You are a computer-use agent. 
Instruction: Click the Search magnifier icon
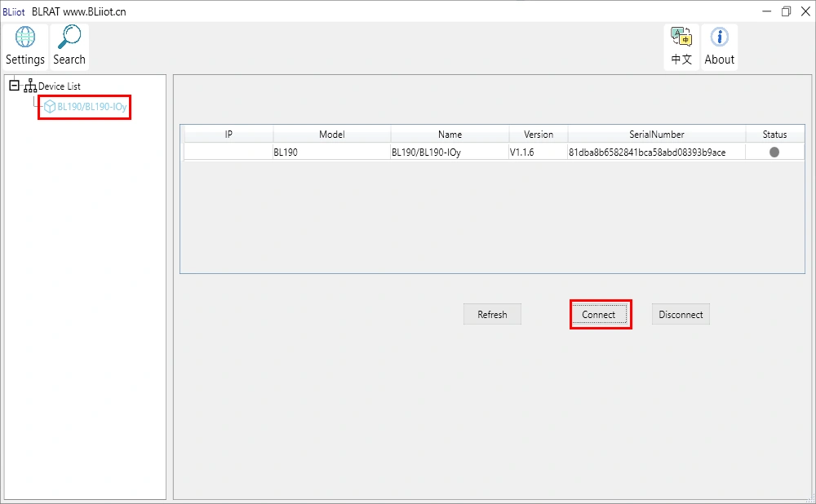click(x=69, y=38)
